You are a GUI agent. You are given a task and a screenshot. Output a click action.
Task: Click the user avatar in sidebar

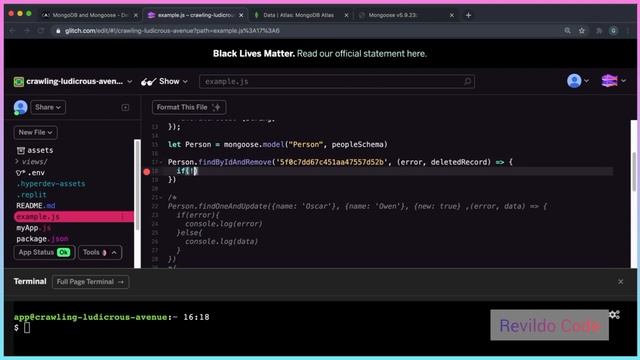[x=20, y=107]
